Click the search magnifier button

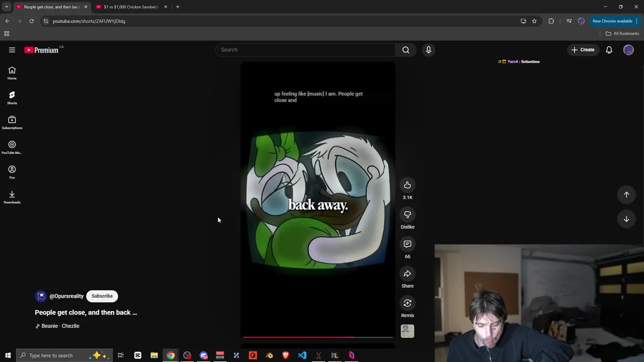tap(406, 50)
